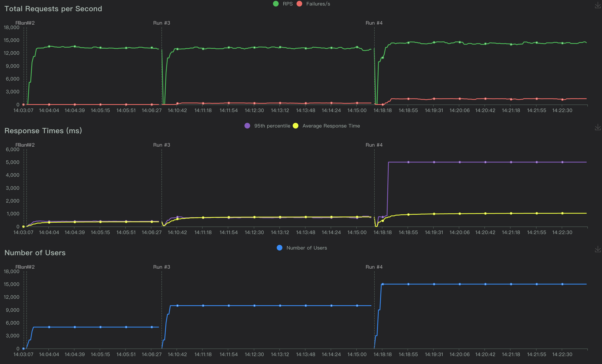Click the blue Number of Users dot
The image size is (602, 364).
click(279, 248)
